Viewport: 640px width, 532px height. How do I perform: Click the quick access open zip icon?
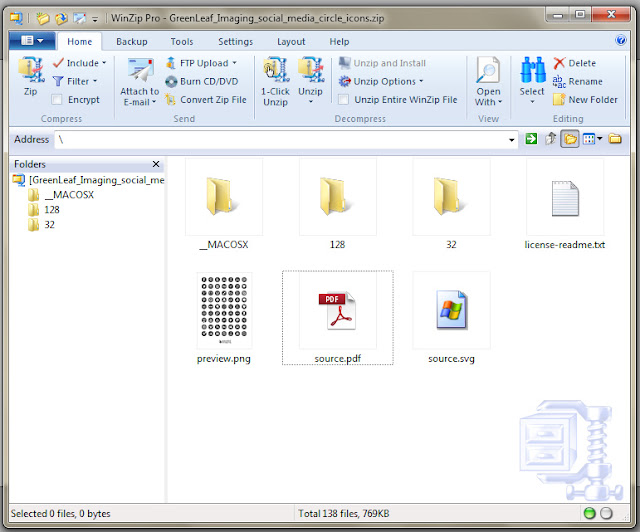tap(61, 18)
